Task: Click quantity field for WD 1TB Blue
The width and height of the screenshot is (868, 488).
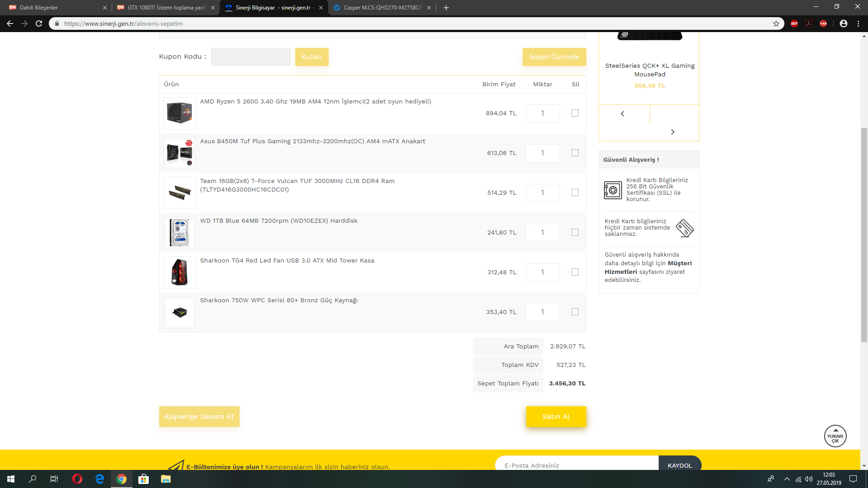Action: [542, 233]
